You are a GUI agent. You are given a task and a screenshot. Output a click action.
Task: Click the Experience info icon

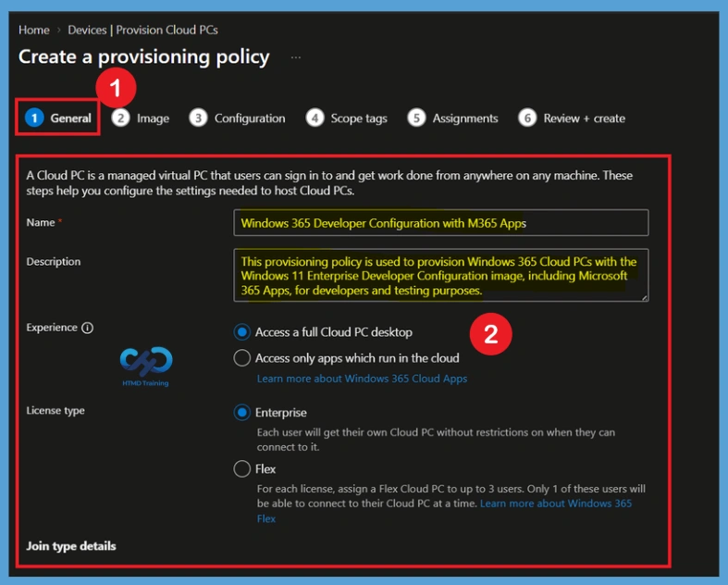pos(87,328)
